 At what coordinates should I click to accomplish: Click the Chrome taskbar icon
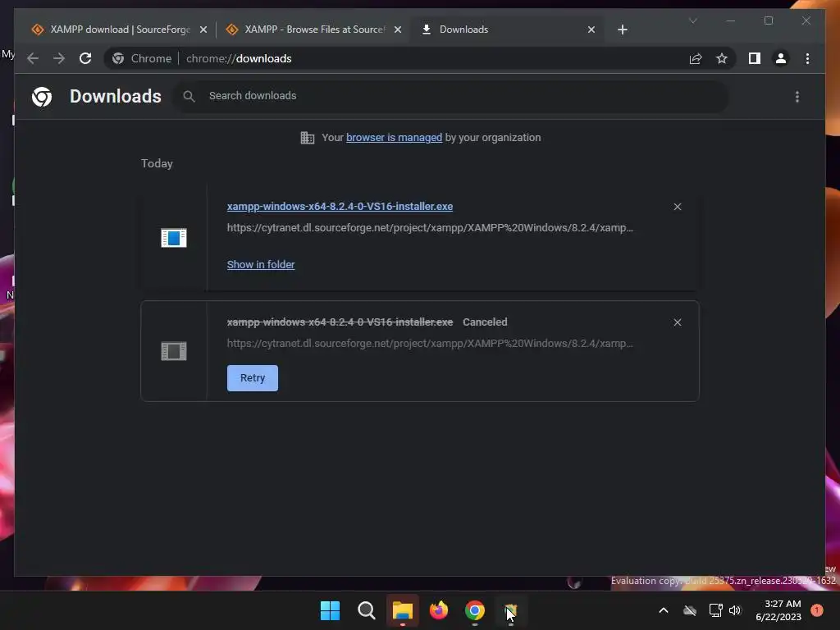(475, 610)
